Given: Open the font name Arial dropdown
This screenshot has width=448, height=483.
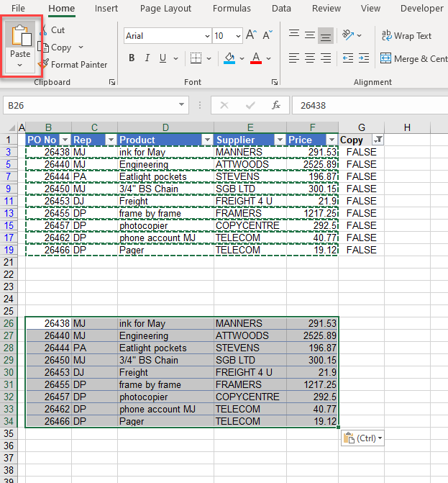Looking at the screenshot, I should click(207, 35).
